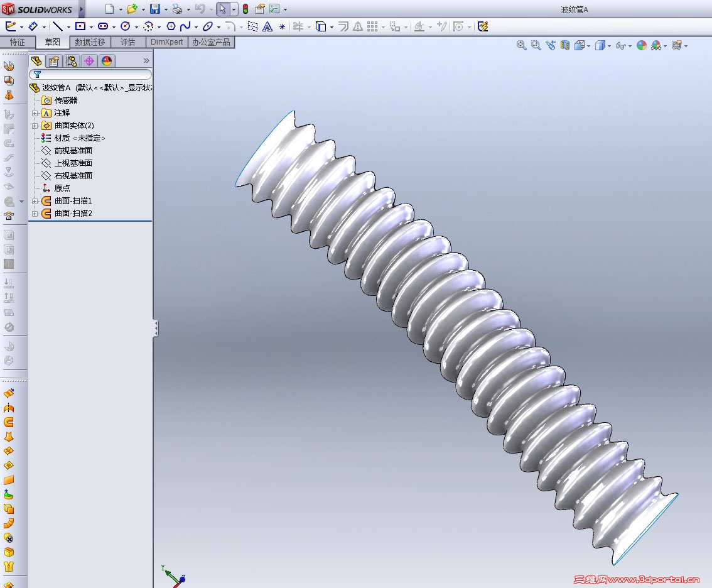Select the Spline sketch tool
This screenshot has height=588, width=712.
(x=185, y=26)
